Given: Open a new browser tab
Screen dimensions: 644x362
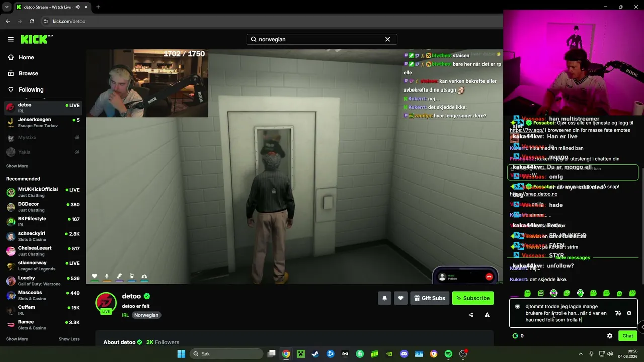Looking at the screenshot, I should point(98,7).
